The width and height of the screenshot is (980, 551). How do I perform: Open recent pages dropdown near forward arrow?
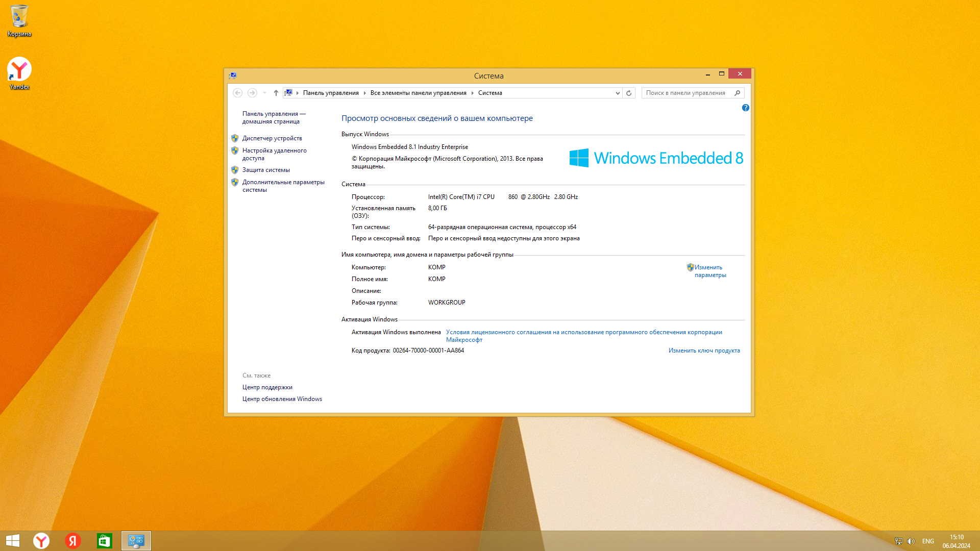click(x=264, y=93)
